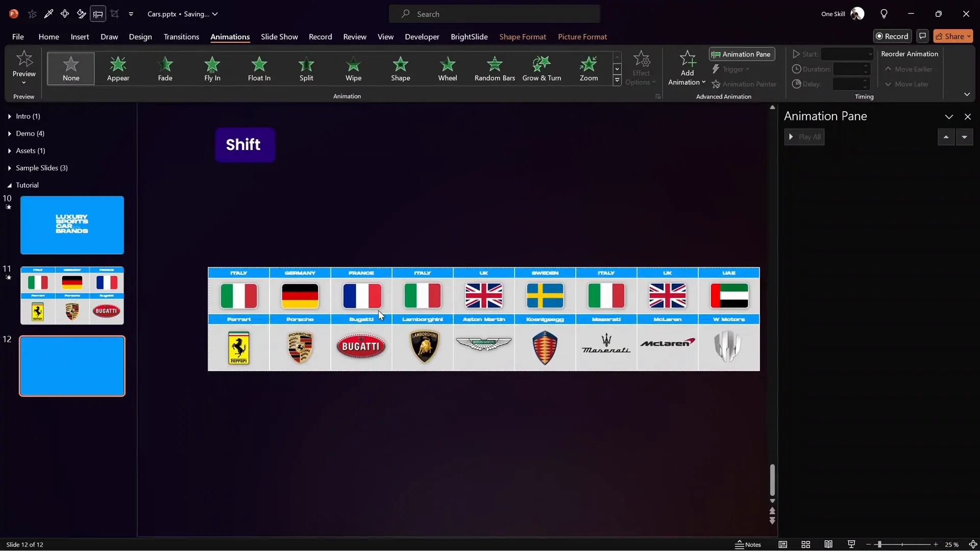Open the File menu
This screenshot has width=980, height=551.
point(18,37)
